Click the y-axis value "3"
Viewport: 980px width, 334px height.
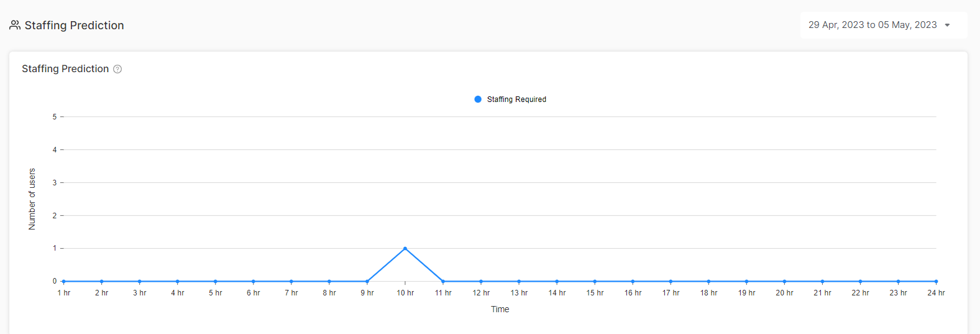tap(55, 183)
